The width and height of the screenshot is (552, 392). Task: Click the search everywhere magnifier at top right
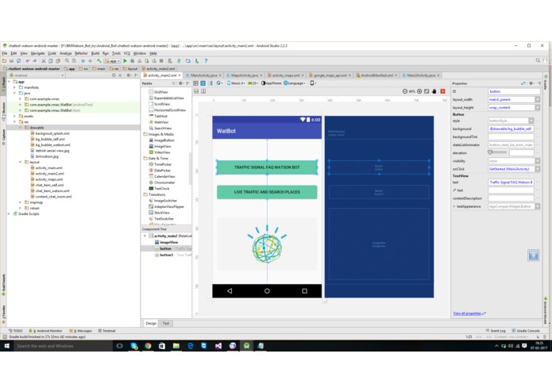[538, 60]
